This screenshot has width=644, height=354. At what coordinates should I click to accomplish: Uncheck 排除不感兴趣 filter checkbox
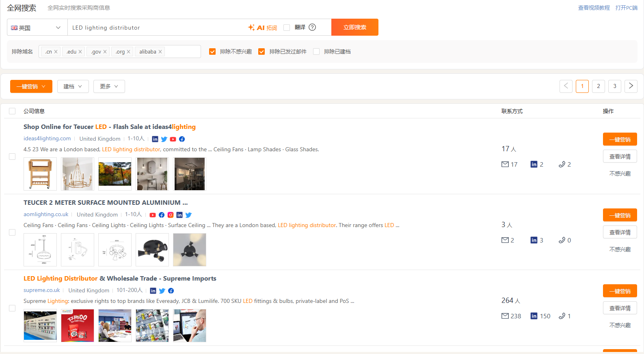(x=212, y=51)
